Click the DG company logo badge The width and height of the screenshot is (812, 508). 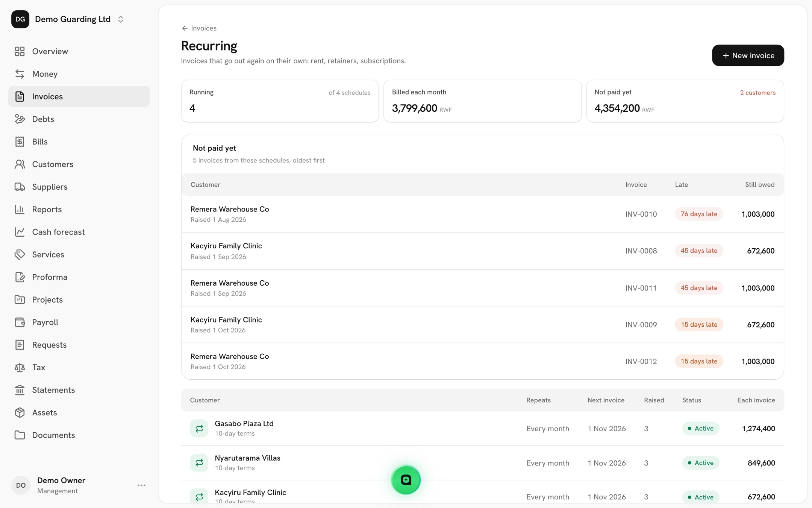tap(20, 19)
